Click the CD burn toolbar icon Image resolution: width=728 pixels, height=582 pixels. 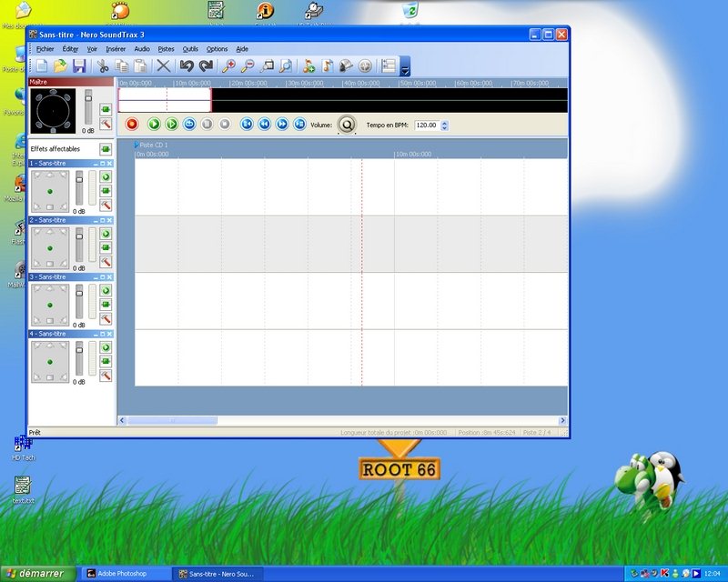click(366, 65)
